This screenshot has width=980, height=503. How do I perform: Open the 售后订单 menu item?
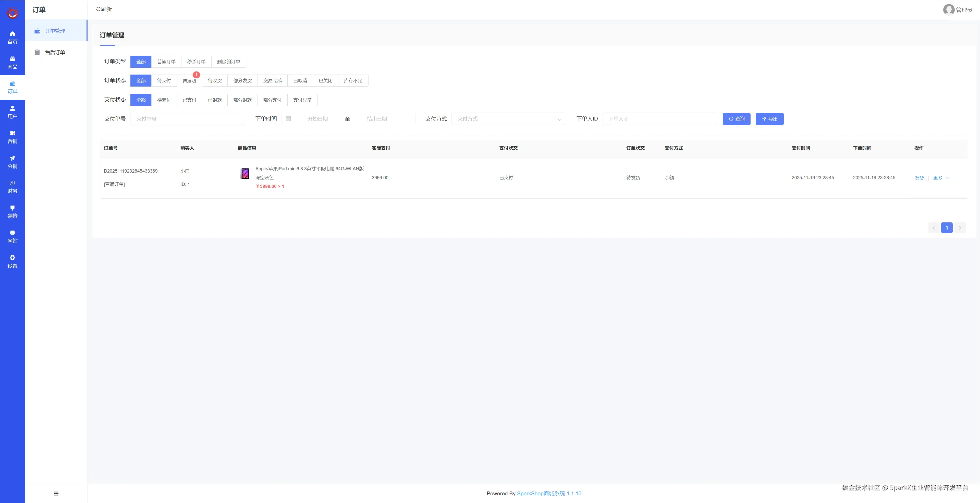(55, 53)
